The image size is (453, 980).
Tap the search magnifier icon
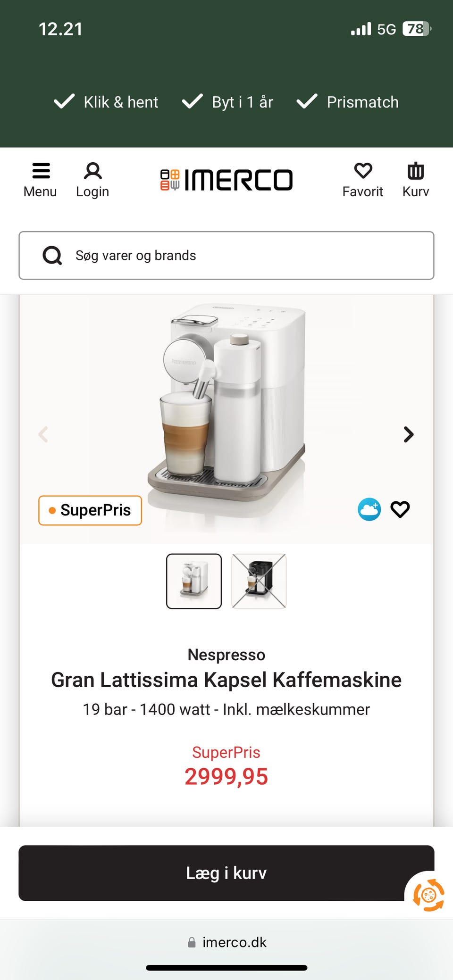pos(52,256)
